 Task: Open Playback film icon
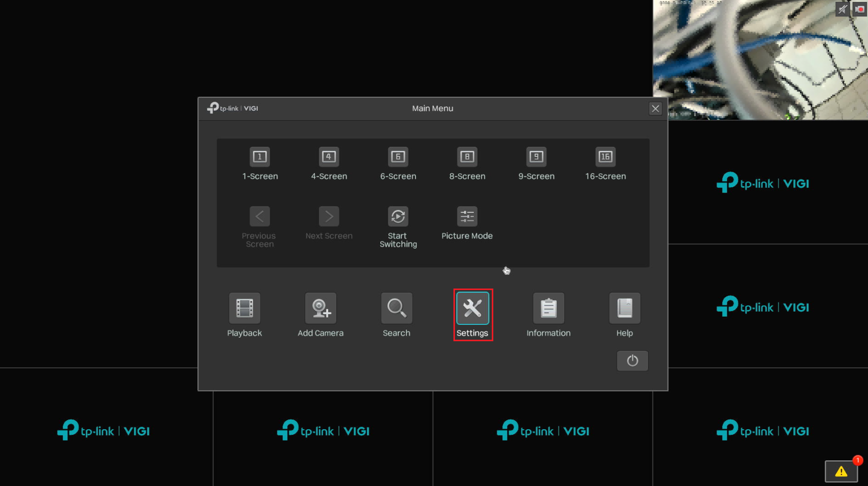tap(245, 308)
